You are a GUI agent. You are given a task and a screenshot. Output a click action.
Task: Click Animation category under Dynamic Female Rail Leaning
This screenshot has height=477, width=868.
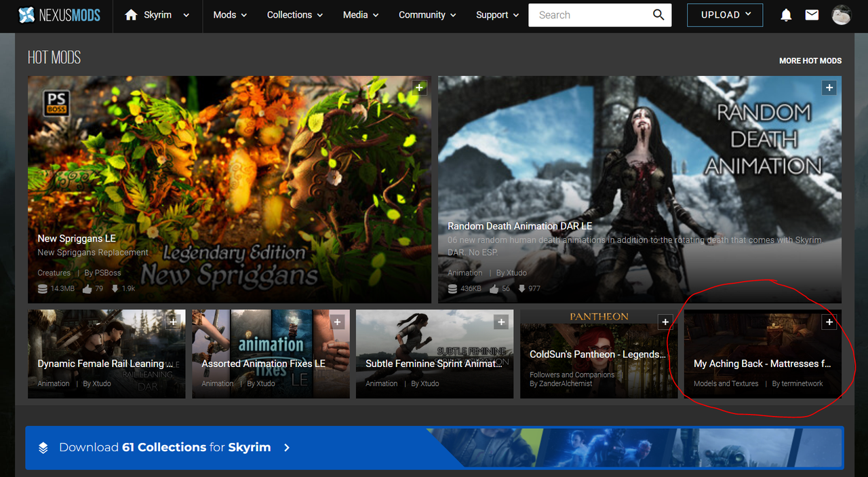tap(54, 383)
